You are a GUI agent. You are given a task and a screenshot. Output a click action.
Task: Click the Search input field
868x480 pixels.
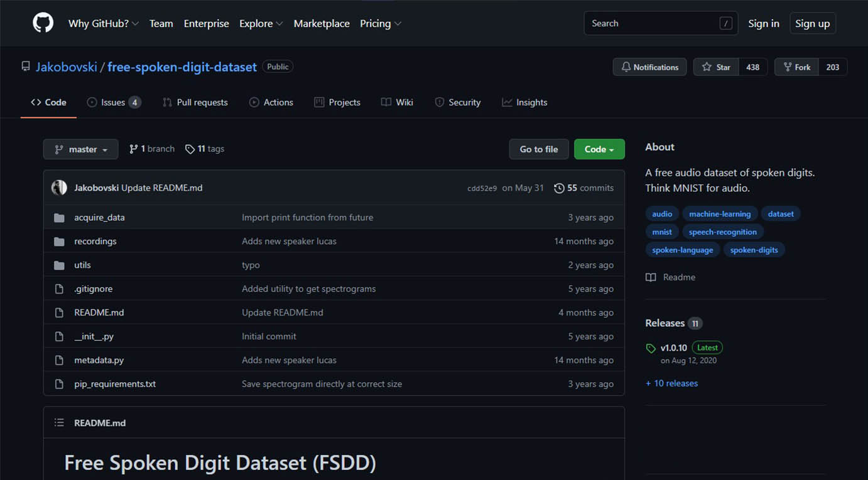(x=653, y=23)
